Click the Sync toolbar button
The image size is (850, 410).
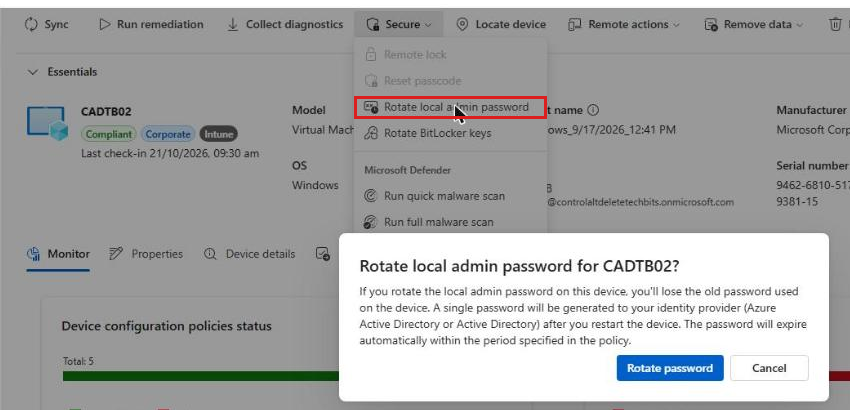[x=47, y=24]
